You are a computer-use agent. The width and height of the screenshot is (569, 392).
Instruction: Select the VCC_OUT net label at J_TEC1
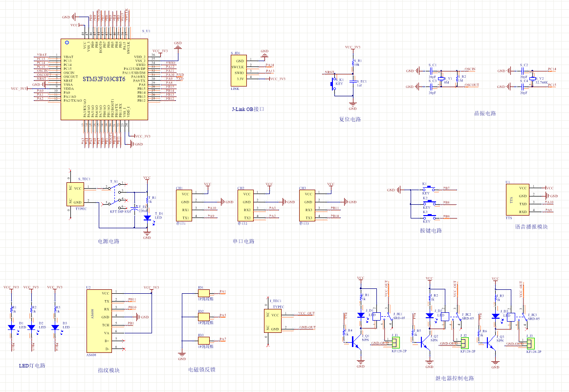[x=306, y=313]
